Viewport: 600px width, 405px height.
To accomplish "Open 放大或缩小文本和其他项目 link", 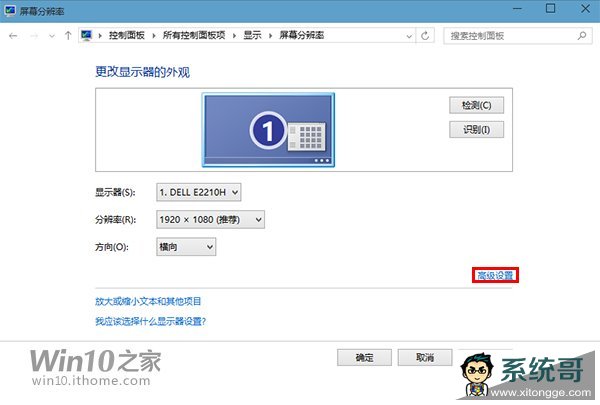I will coord(148,301).
